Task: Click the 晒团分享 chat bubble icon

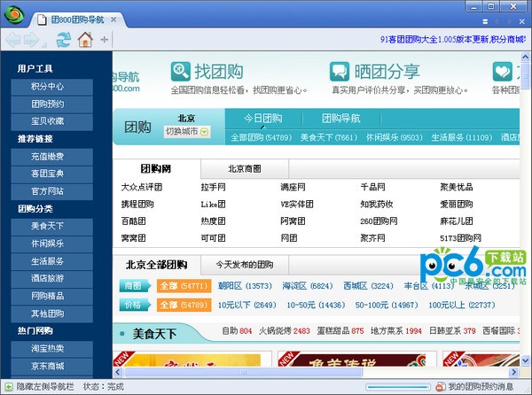Action: pyautogui.click(x=340, y=72)
